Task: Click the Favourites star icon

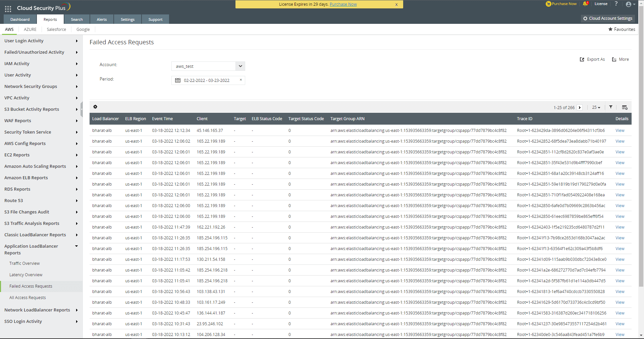Action: coord(610,29)
